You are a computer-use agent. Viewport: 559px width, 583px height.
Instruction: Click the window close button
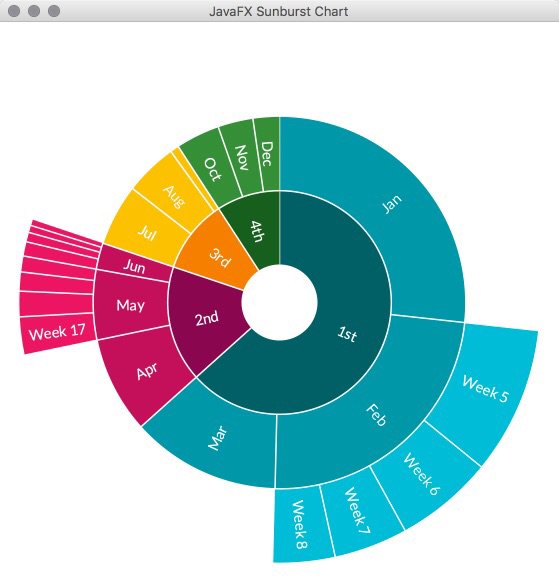pos(14,11)
